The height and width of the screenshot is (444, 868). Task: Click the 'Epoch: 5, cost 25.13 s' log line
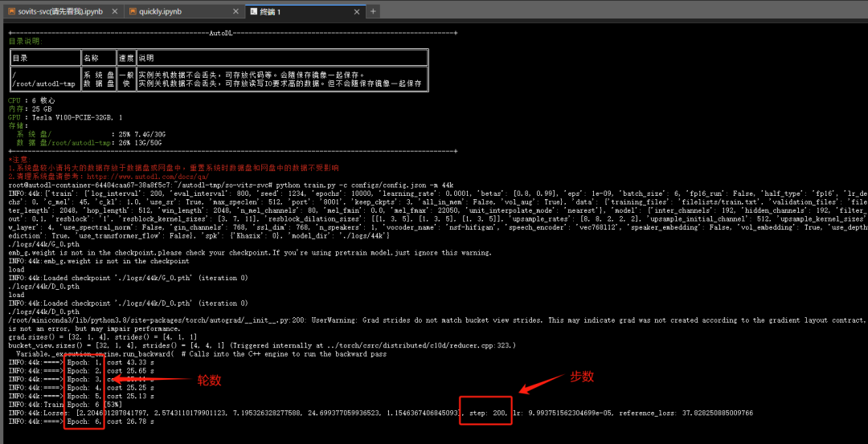pos(81,396)
